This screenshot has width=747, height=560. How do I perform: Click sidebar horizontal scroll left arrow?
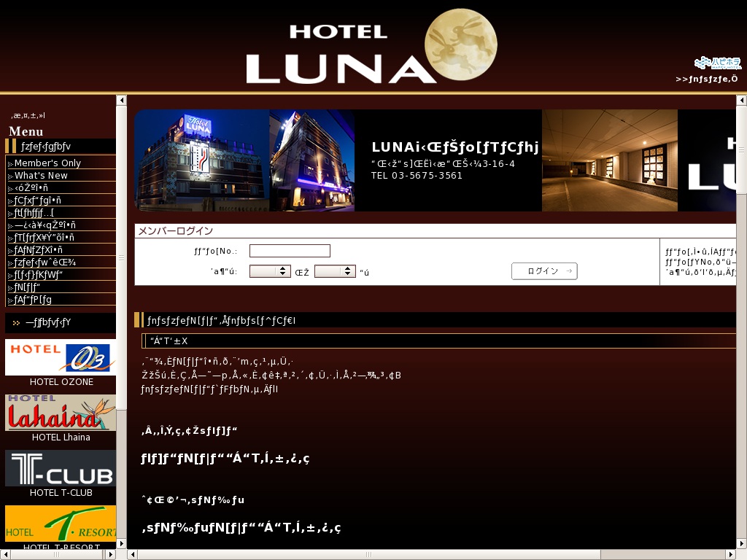click(5, 554)
